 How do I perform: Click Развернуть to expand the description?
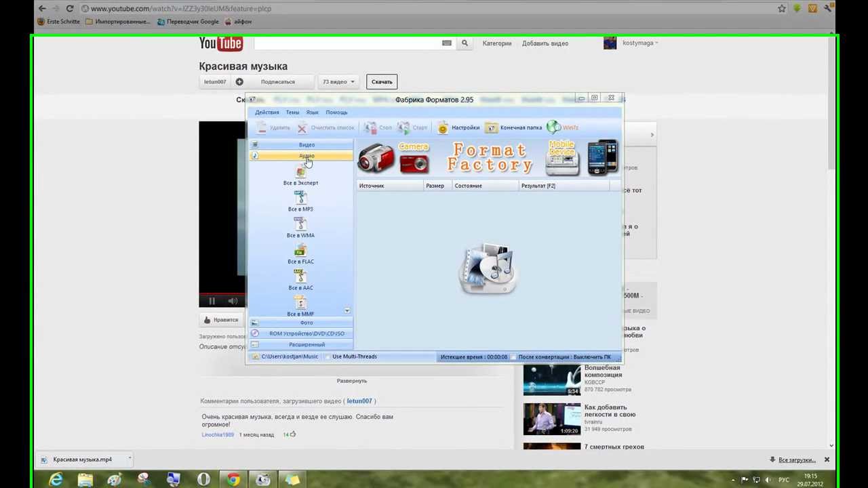[351, 381]
